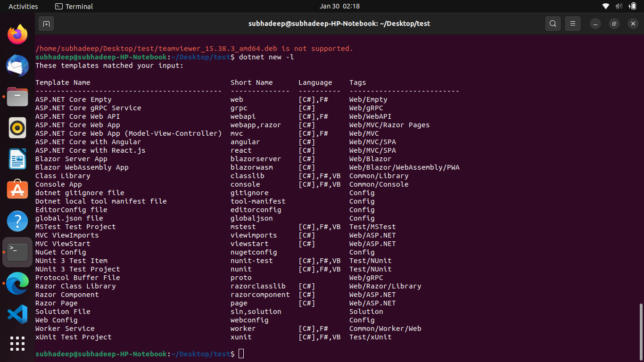Click the 'razorclasslib' short name
This screenshot has width=644, height=362.
(258, 286)
